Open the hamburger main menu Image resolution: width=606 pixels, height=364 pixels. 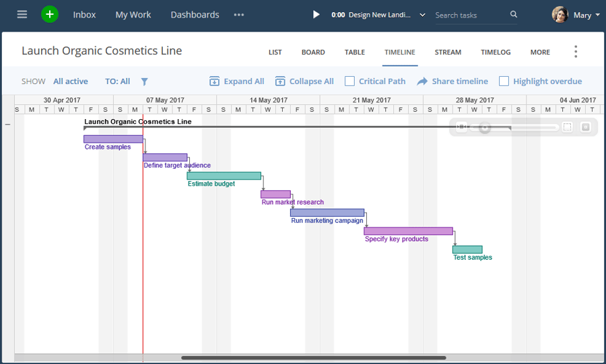22,14
